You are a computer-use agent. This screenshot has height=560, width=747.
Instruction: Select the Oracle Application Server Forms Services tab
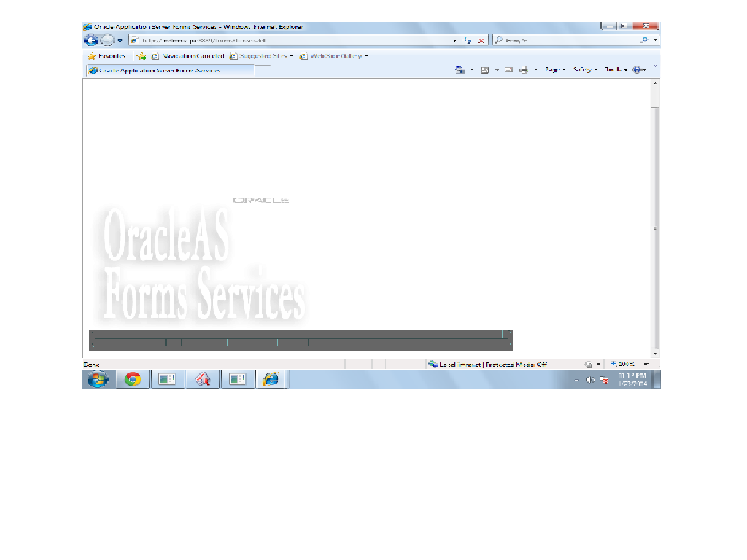(x=169, y=71)
